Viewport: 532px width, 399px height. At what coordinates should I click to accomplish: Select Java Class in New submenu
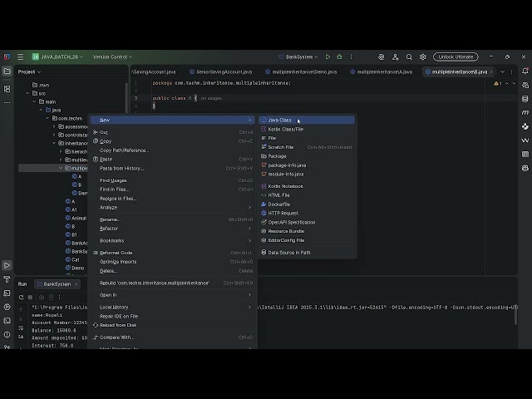307,120
